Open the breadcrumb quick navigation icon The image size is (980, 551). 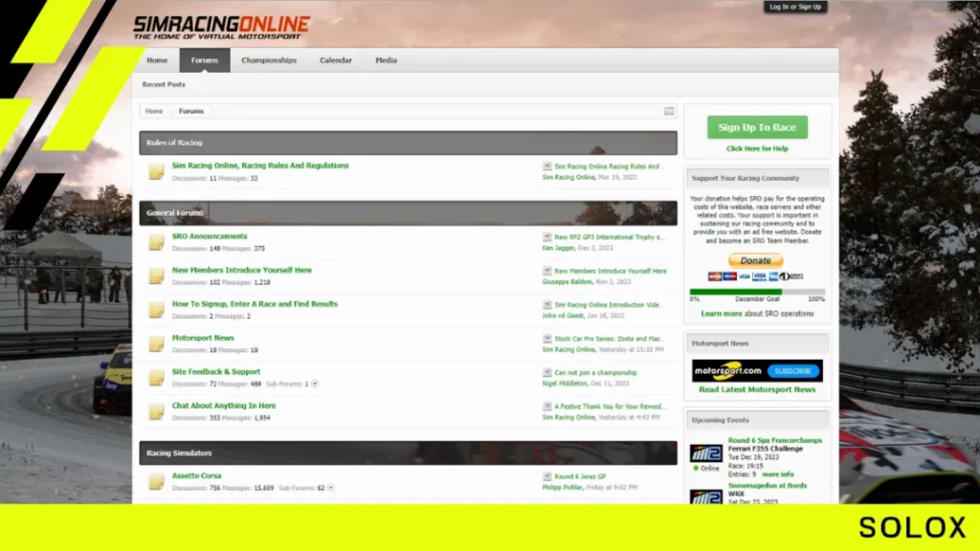(x=669, y=111)
